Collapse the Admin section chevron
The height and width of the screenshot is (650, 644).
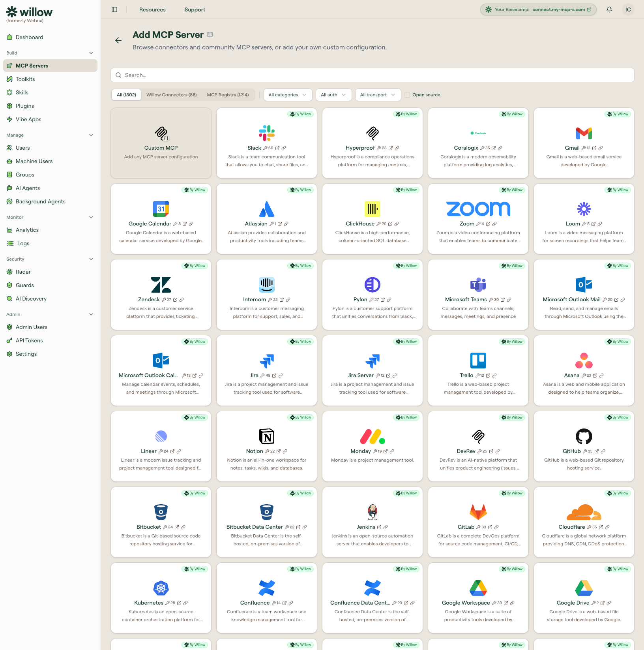tap(91, 314)
